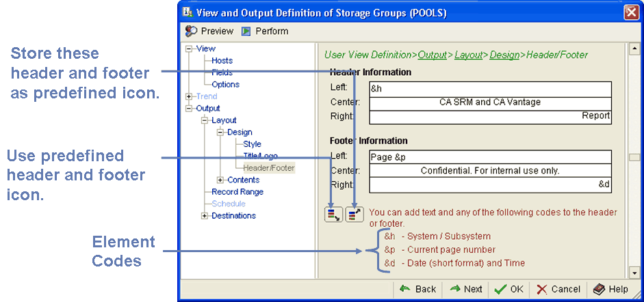
Task: Collapse the View tree node
Action: tap(189, 49)
